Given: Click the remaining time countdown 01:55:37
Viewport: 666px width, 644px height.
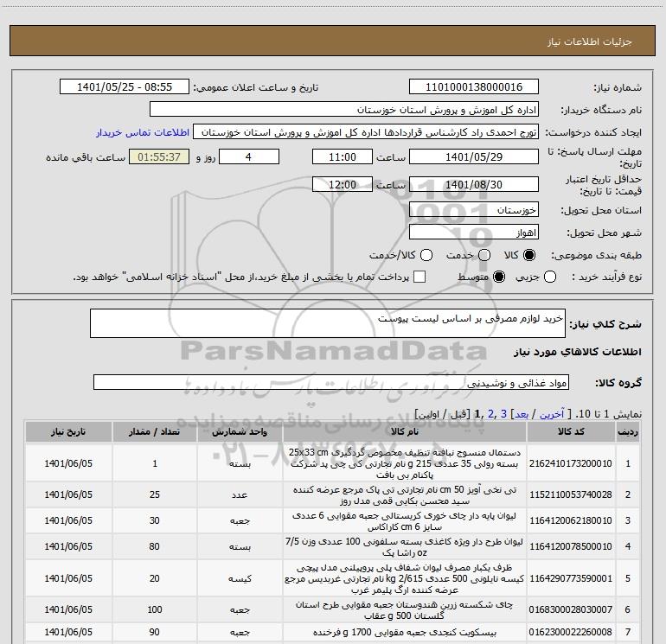Looking at the screenshot, I should [159, 156].
